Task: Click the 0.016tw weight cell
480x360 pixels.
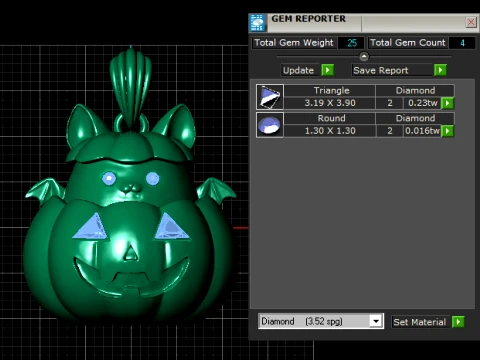Action: pos(422,131)
